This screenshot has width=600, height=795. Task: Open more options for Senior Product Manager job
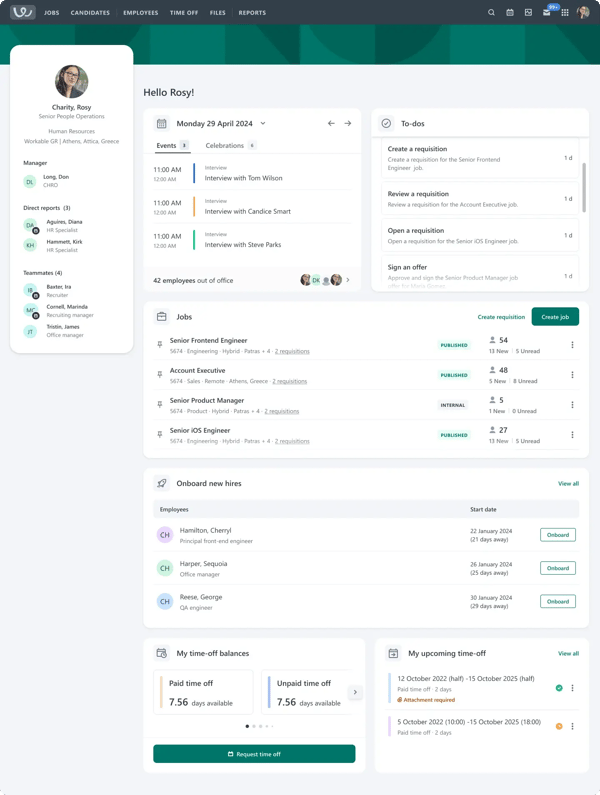[x=572, y=405]
